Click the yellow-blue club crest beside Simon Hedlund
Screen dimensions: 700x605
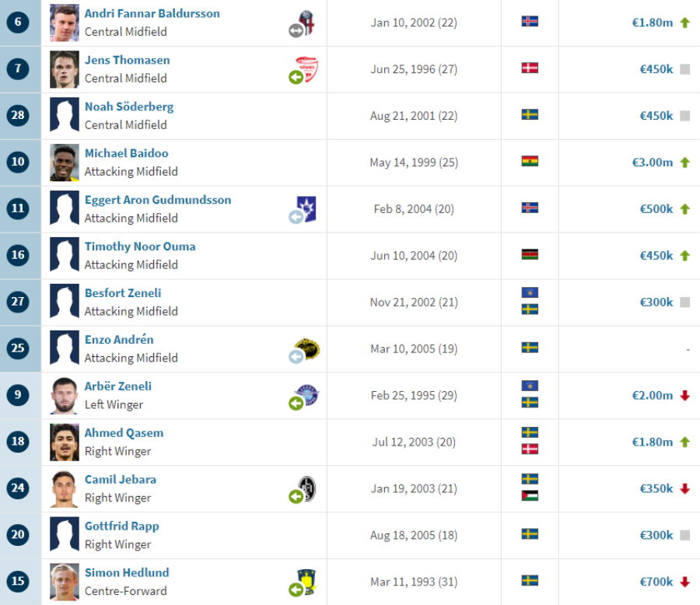[306, 580]
